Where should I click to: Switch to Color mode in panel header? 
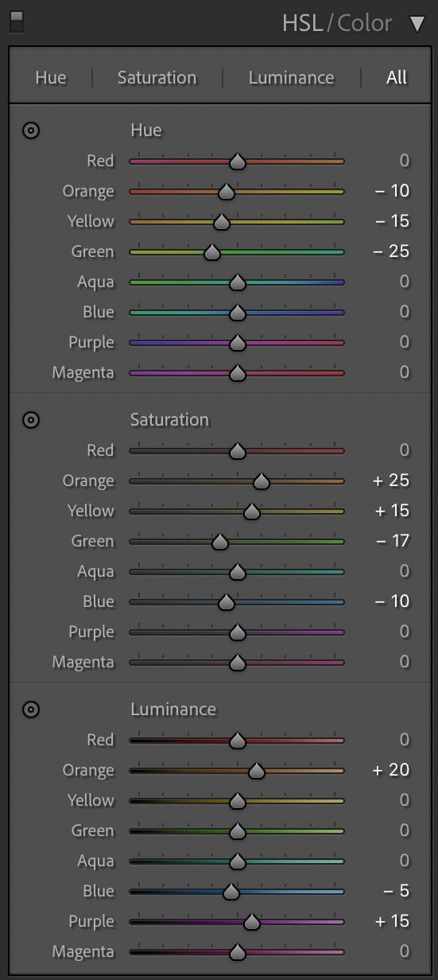365,23
